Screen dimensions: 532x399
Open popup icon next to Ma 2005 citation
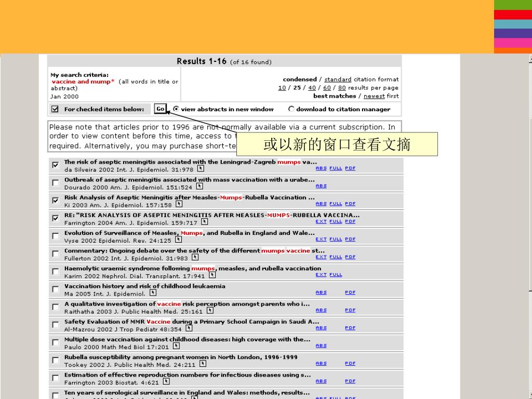coord(153,292)
